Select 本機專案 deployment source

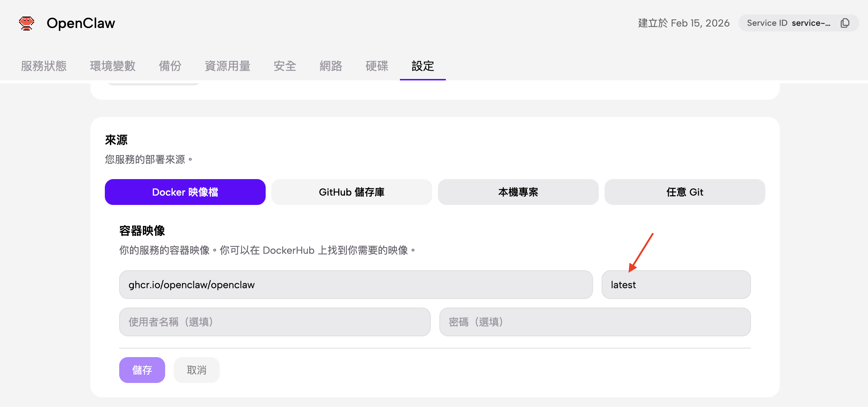point(518,192)
